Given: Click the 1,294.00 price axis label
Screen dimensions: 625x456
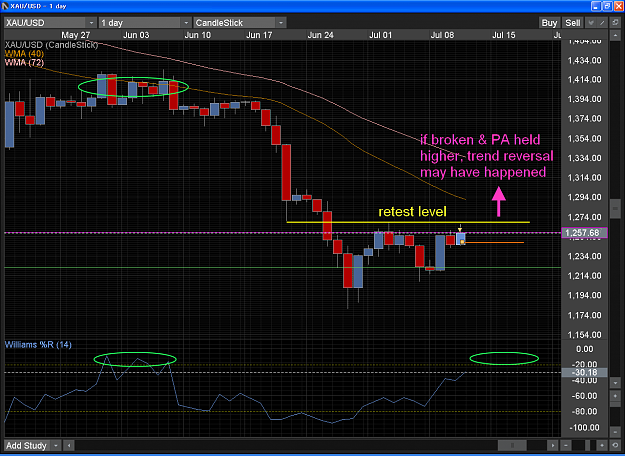Looking at the screenshot, I should coord(585,198).
